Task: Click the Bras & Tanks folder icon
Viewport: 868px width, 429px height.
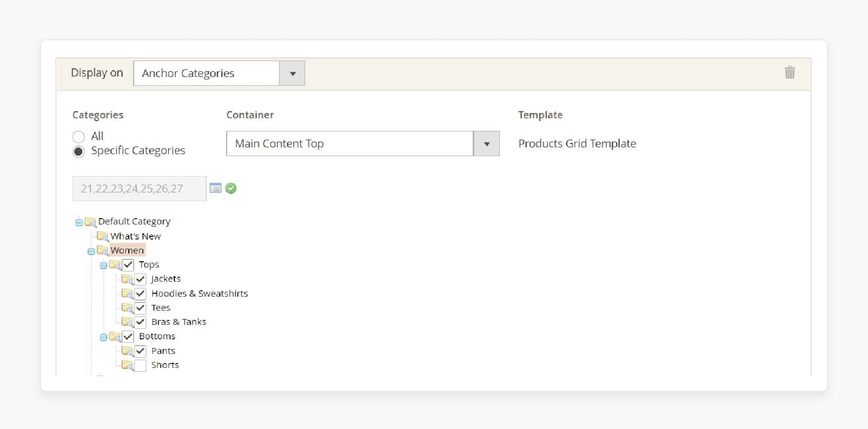Action: point(127,322)
